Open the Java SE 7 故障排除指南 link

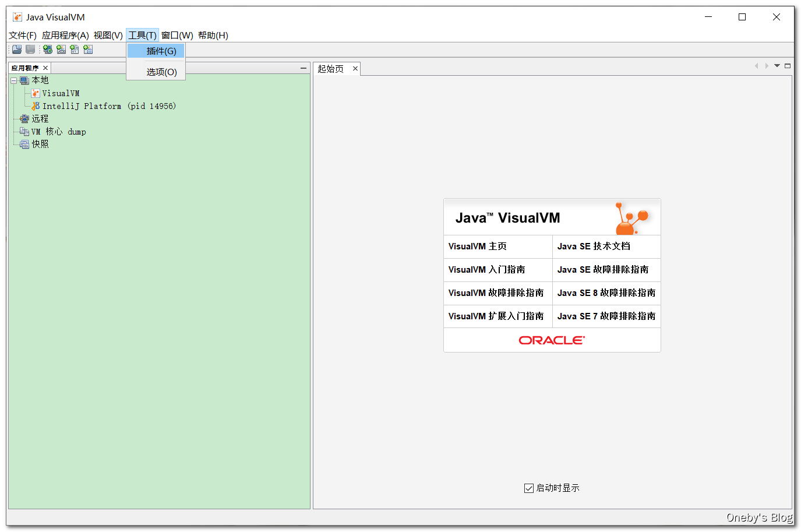606,316
